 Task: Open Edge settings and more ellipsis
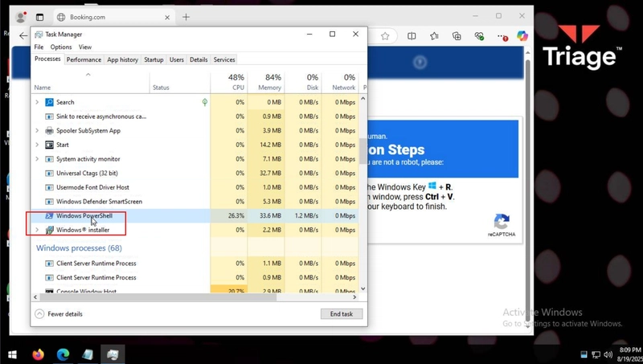502,36
